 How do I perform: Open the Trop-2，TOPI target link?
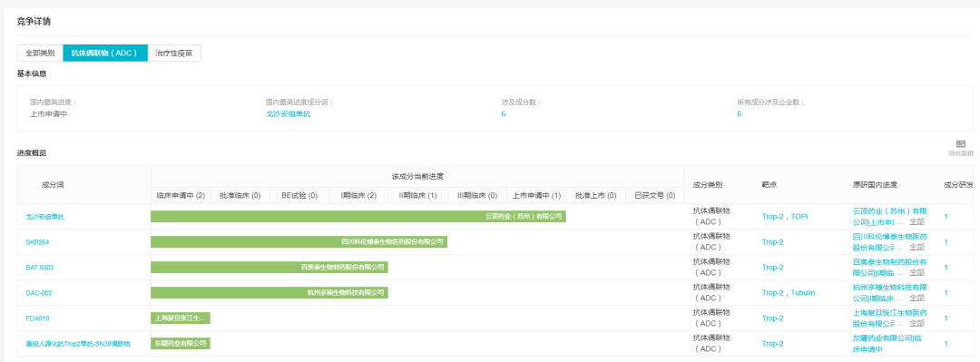point(785,217)
